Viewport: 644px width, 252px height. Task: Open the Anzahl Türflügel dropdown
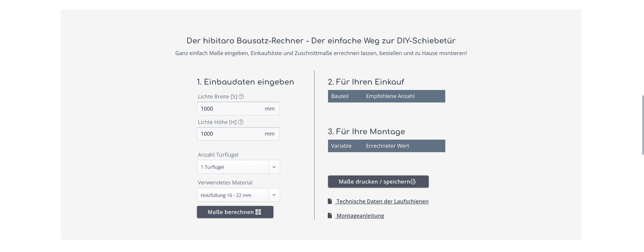[233, 167]
